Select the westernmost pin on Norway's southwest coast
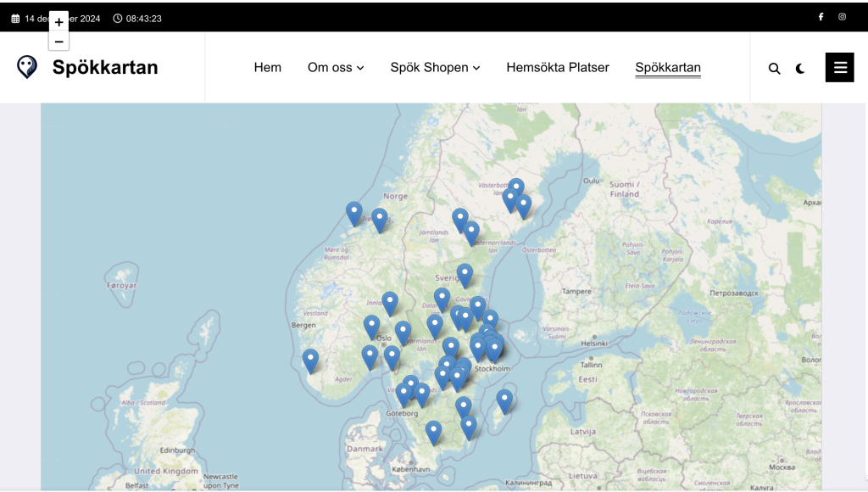 310,361
